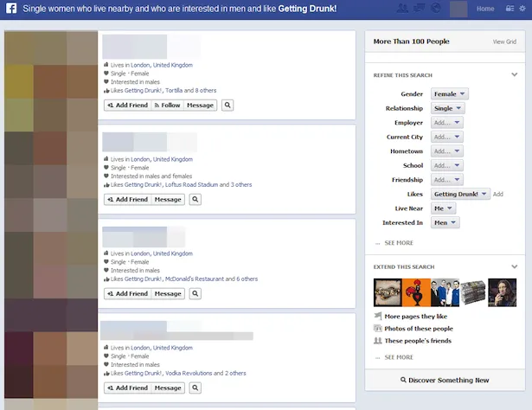Image resolution: width=532 pixels, height=410 pixels.
Task: Open the smoking woman page thumbnail
Action: (x=502, y=292)
